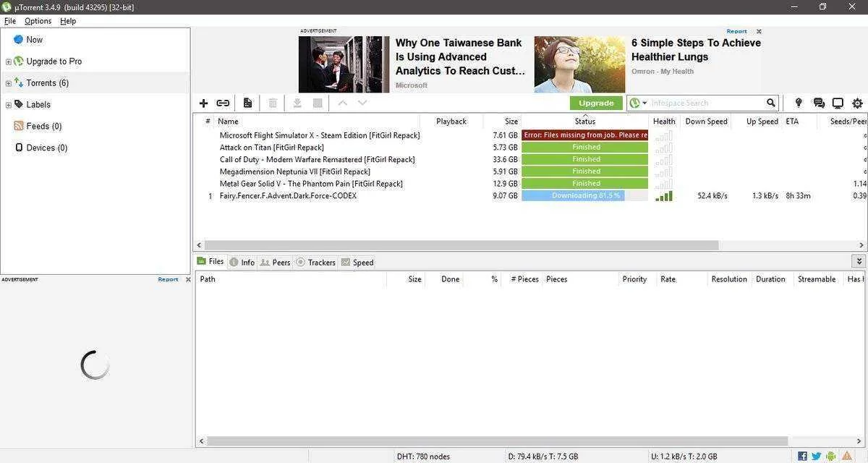Sort by the Status column header
The height and width of the screenshot is (463, 868).
[x=585, y=121]
